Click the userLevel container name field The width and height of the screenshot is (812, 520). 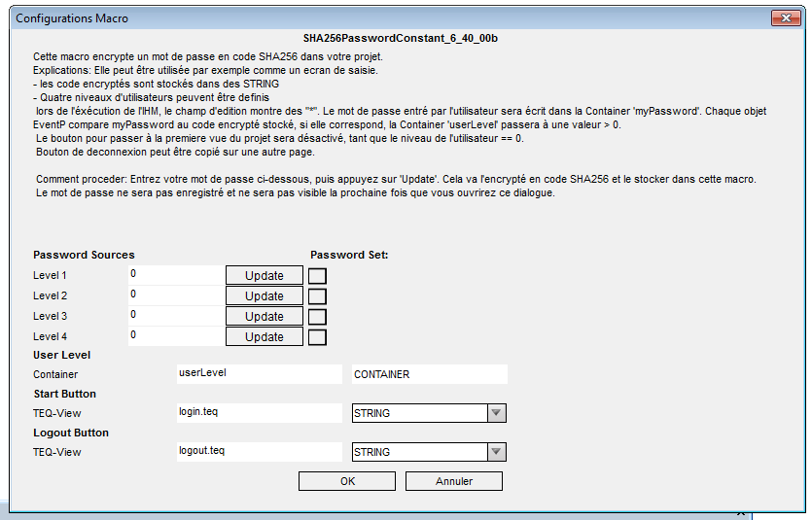tap(259, 373)
